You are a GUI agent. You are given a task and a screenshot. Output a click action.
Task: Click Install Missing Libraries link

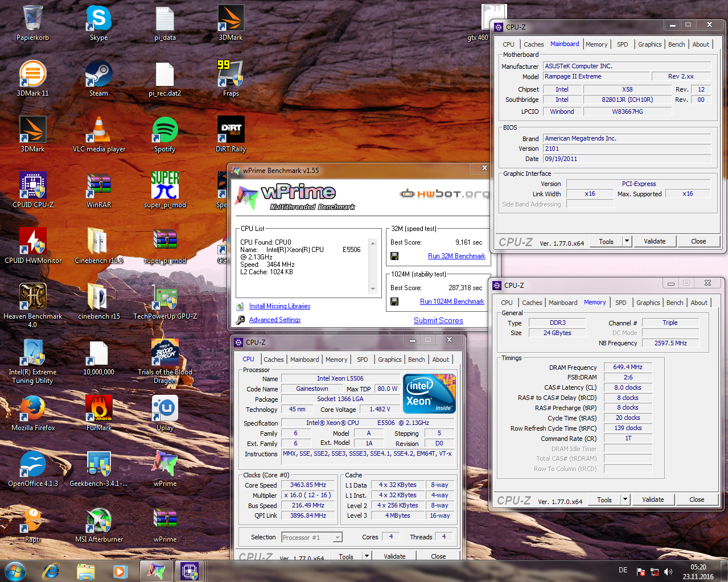tap(279, 306)
